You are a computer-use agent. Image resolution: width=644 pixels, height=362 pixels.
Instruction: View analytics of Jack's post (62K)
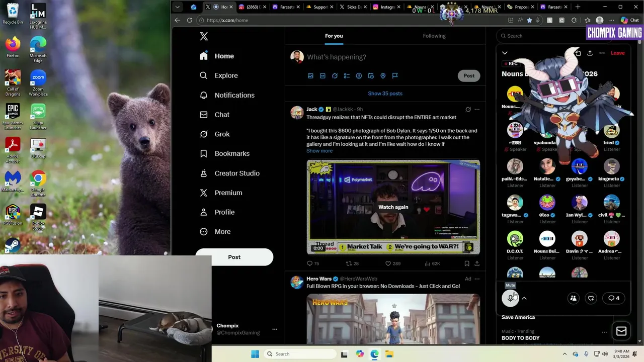tap(433, 263)
